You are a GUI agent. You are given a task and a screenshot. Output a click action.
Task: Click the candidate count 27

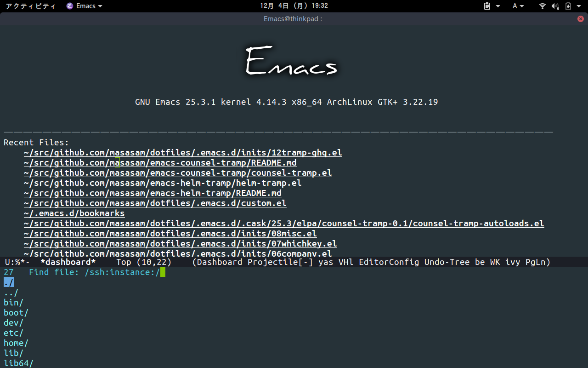click(9, 272)
